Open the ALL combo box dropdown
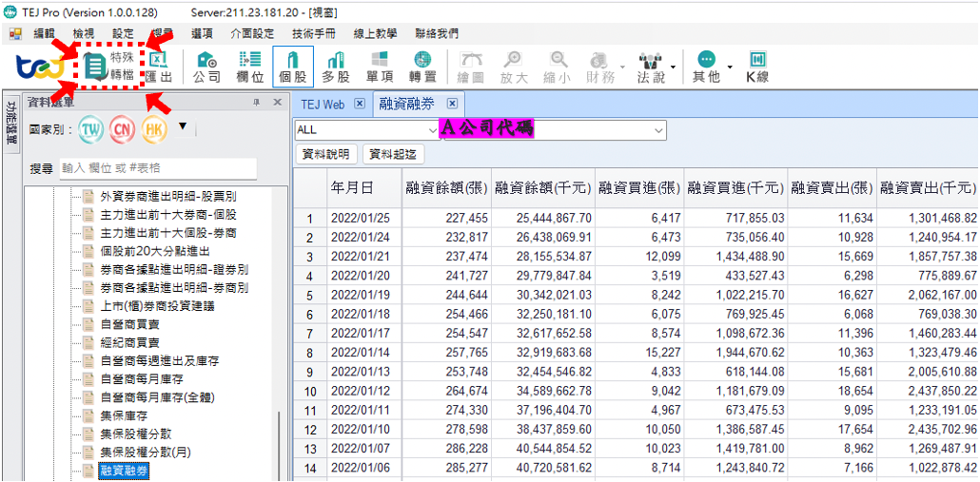Screen dimensions: 980x482 coord(433,130)
